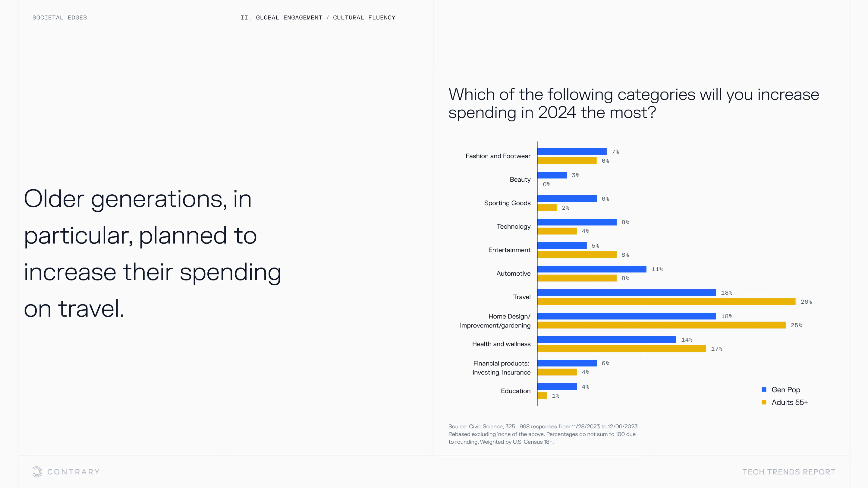
Task: Click the blue Technology bar labeled 8%
Action: pyautogui.click(x=577, y=222)
